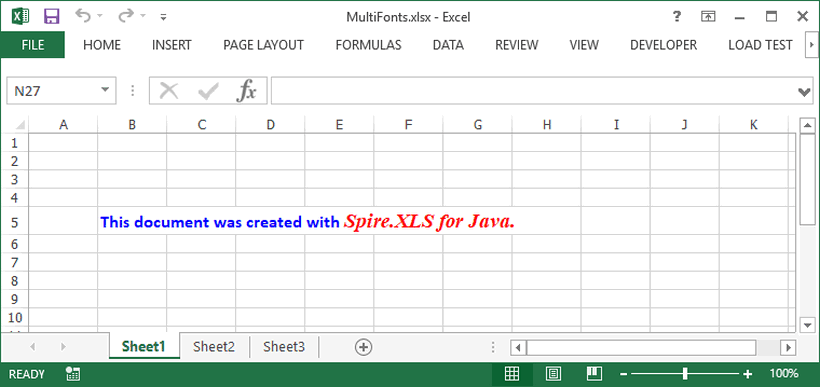
Task: Open the redo history dropdown arrow
Action: [143, 17]
